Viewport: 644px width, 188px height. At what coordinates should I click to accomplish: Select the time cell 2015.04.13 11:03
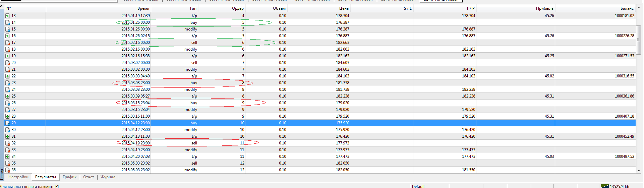[x=135, y=136]
